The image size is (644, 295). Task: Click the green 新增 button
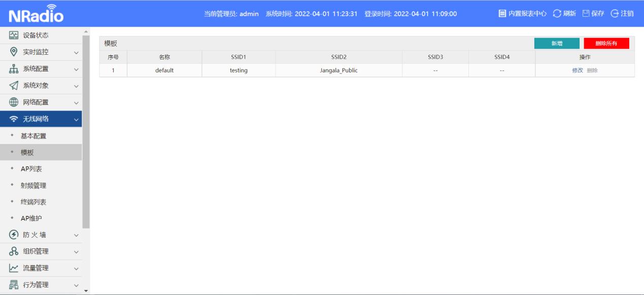[557, 44]
